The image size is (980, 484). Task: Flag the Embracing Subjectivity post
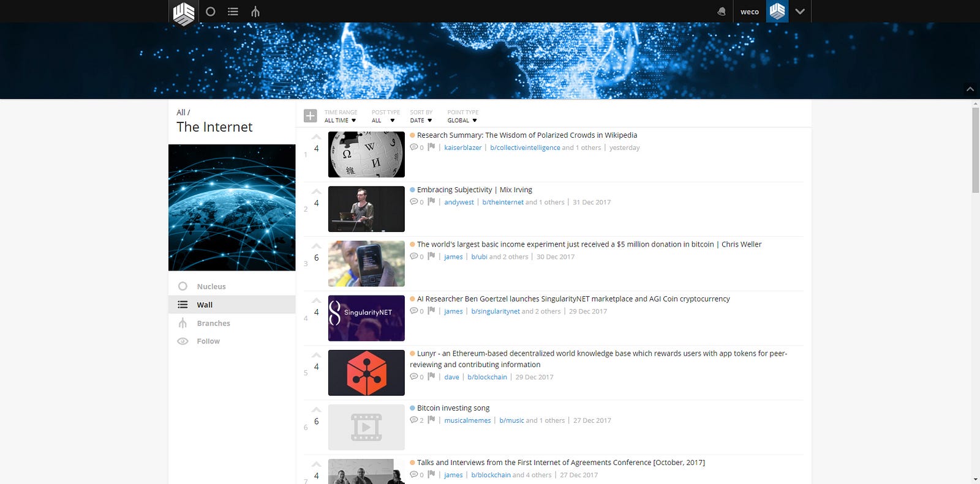431,201
